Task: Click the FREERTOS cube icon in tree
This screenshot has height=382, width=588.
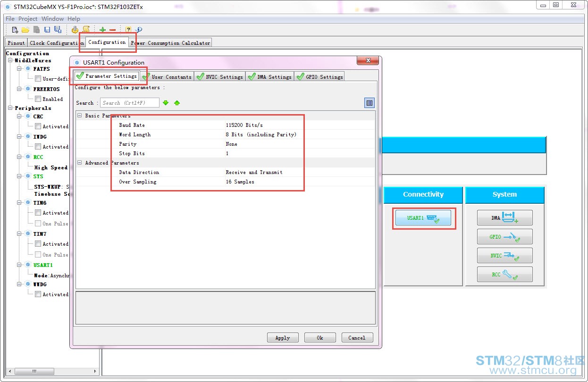Action: (x=28, y=89)
